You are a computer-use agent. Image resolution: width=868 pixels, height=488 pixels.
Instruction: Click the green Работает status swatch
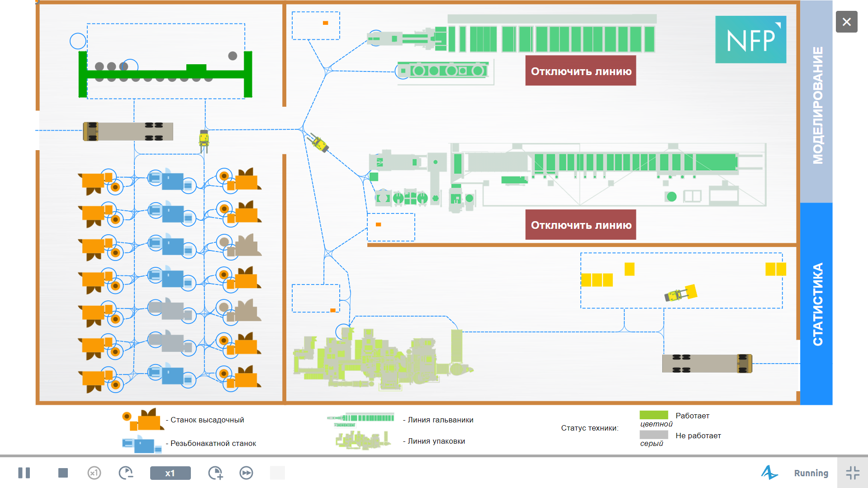[x=654, y=415]
